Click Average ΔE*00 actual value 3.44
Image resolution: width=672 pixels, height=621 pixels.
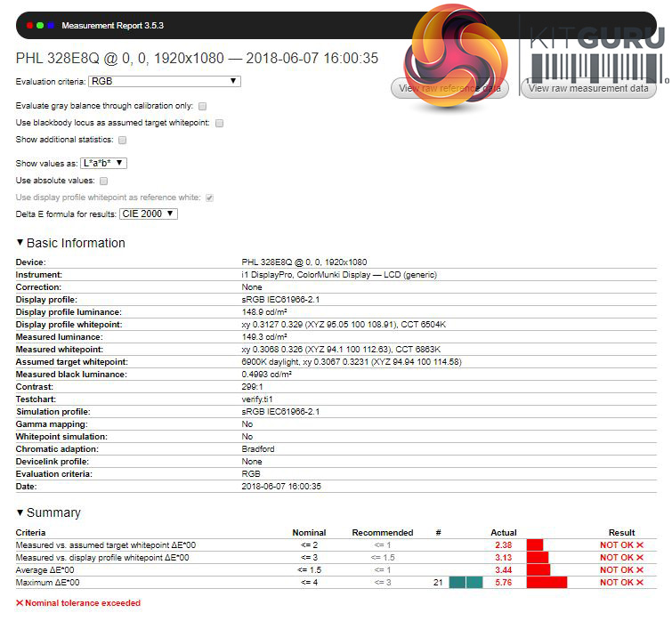click(503, 570)
